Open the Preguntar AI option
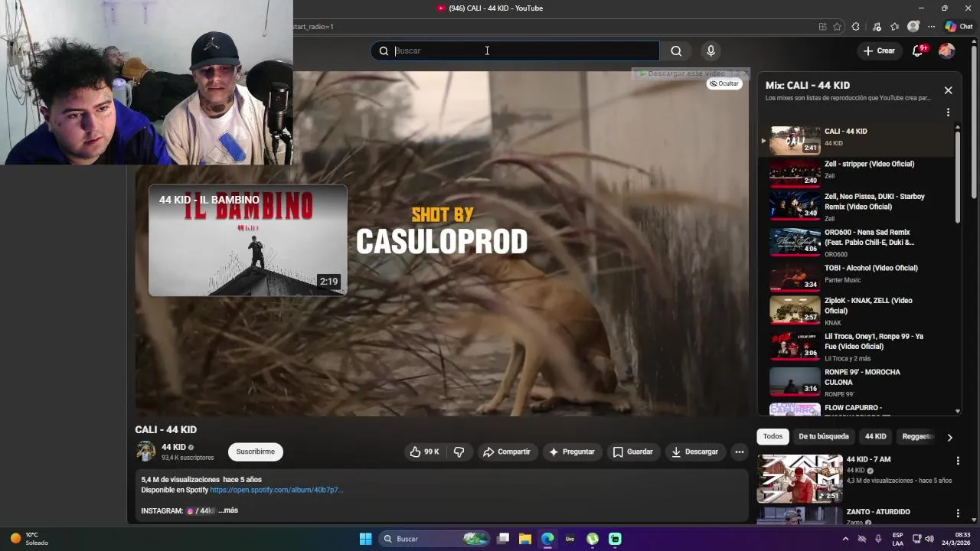 point(571,452)
